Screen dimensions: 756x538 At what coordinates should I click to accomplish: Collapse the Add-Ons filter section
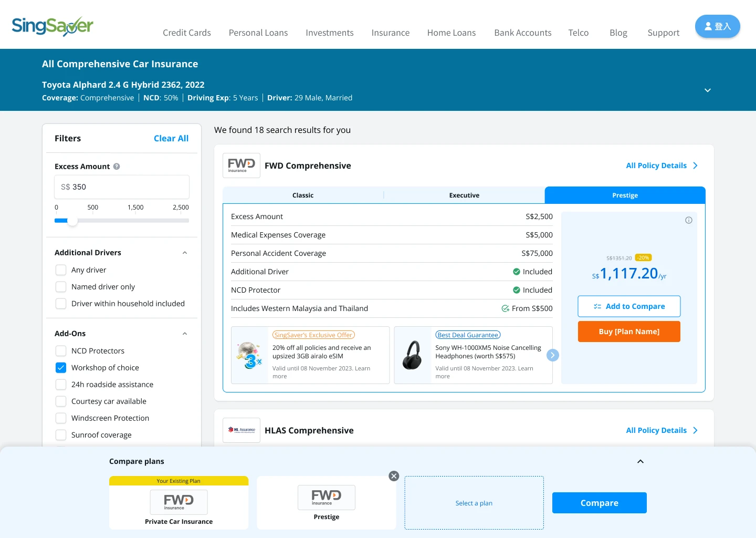pyautogui.click(x=185, y=334)
